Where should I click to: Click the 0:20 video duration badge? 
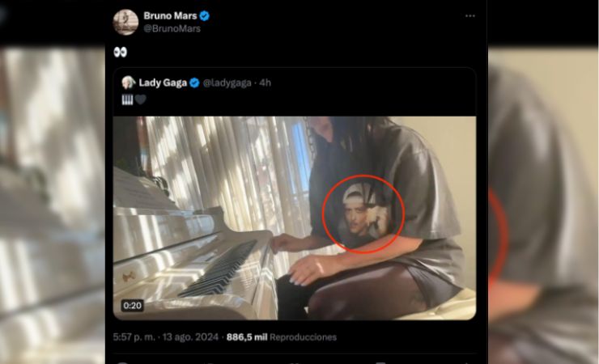(132, 306)
